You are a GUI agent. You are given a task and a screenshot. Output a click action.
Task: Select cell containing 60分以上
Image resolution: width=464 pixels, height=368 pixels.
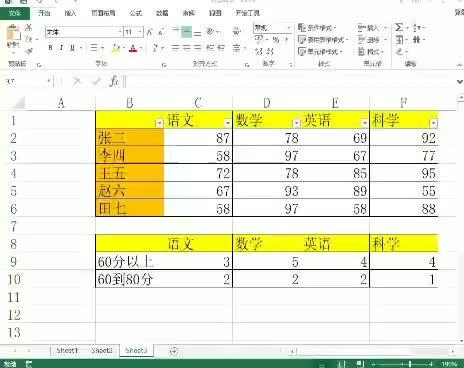130,261
